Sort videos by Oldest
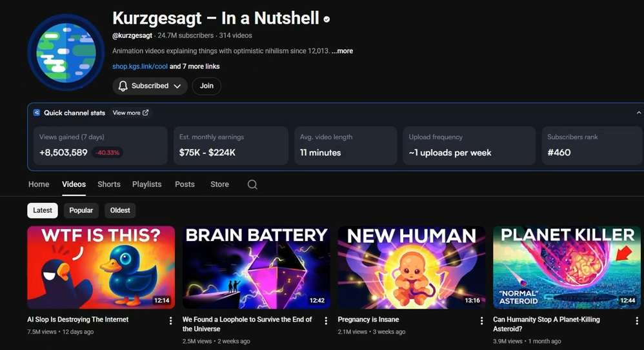 click(x=120, y=210)
